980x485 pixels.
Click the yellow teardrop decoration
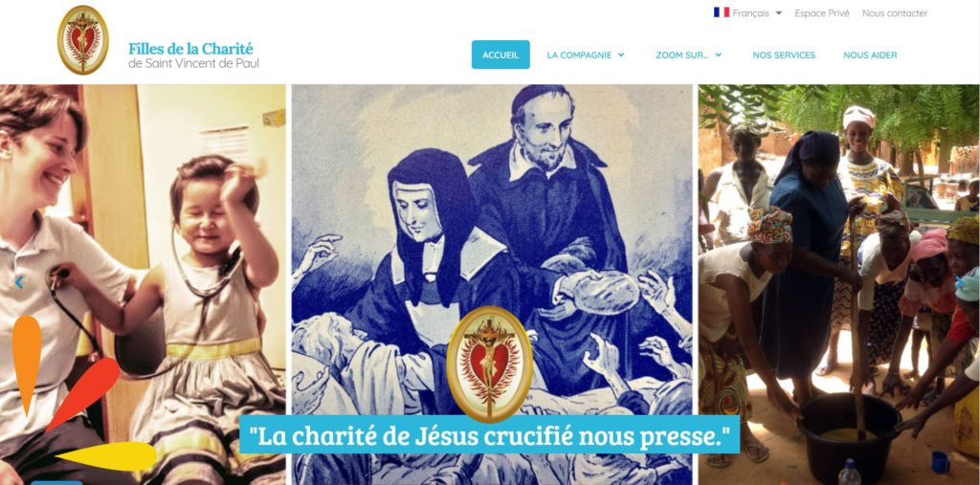point(106,456)
